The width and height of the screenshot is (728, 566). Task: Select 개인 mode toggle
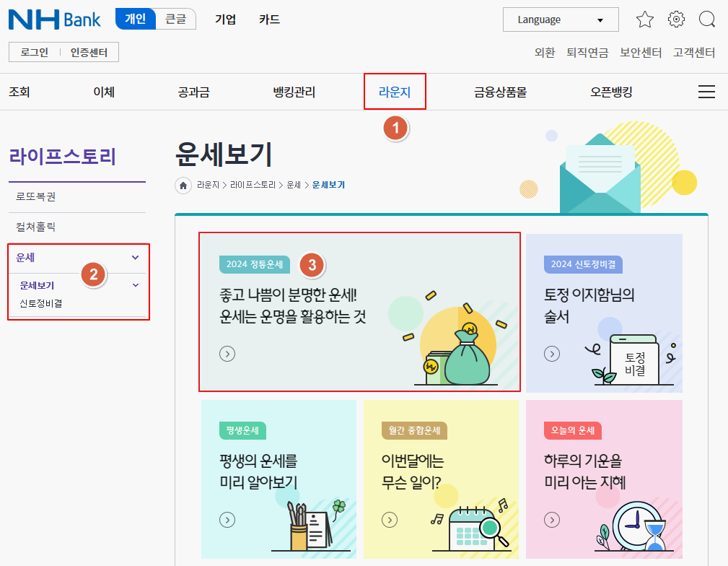click(136, 19)
